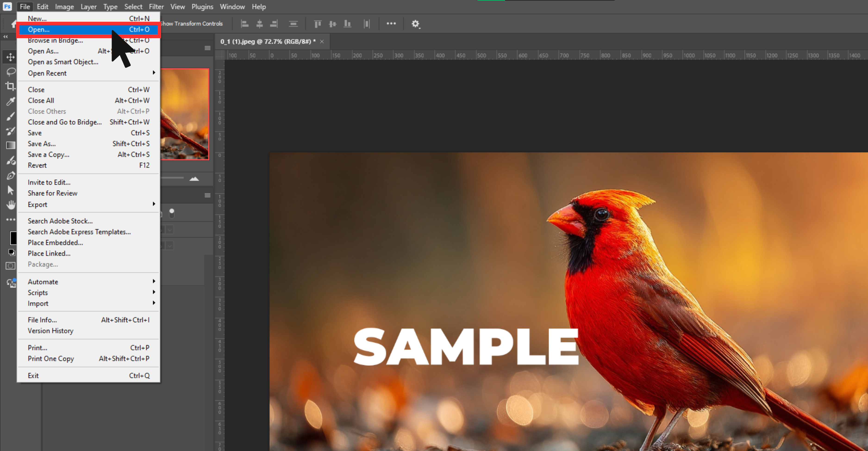The height and width of the screenshot is (451, 868).
Task: Select the Gradient tool
Action: point(10,145)
